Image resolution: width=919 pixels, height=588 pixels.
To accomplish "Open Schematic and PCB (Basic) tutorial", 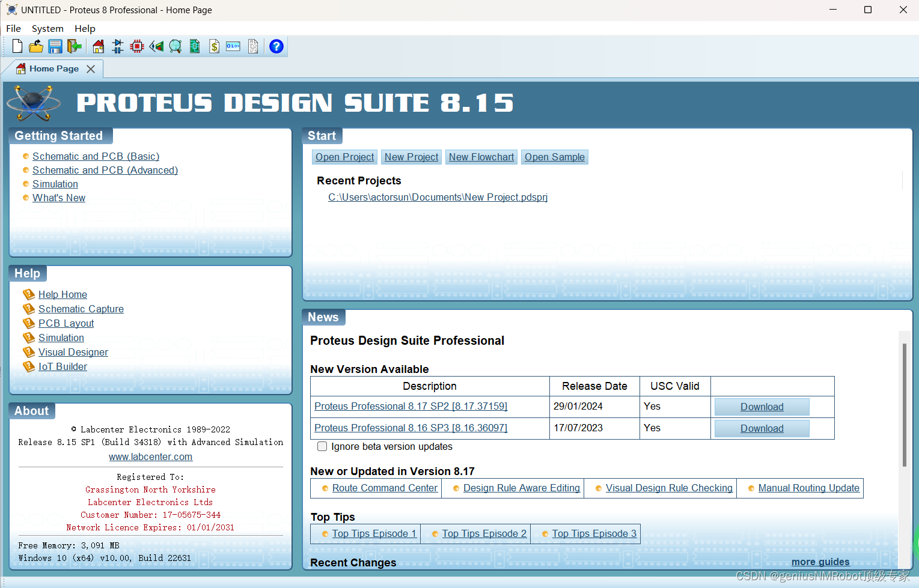I will [96, 156].
